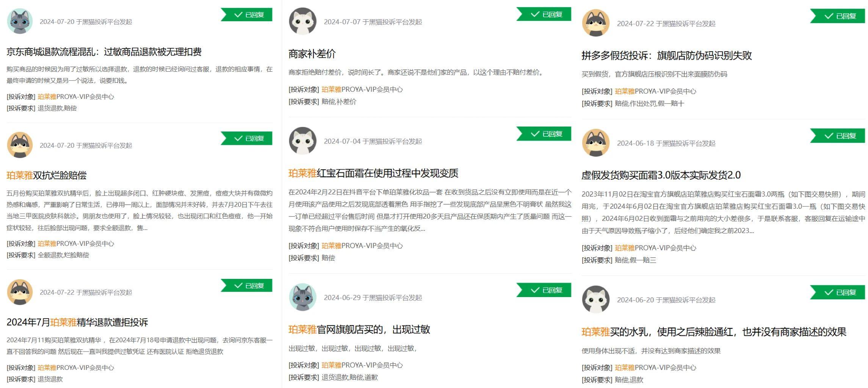Select the avatar for 2024年7月珀莱雅精华退款遭拒投诉
The height and width of the screenshot is (388, 868).
(20, 292)
